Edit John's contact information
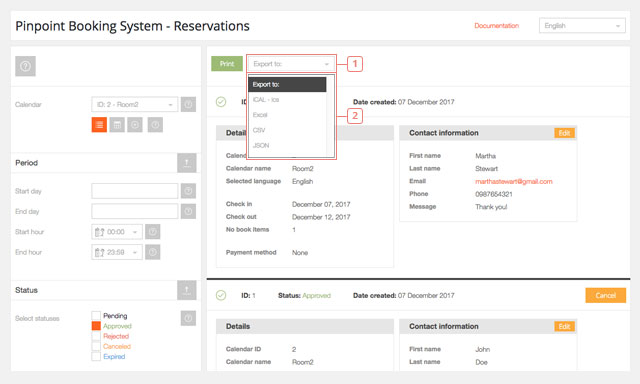The image size is (640, 384). [x=564, y=326]
